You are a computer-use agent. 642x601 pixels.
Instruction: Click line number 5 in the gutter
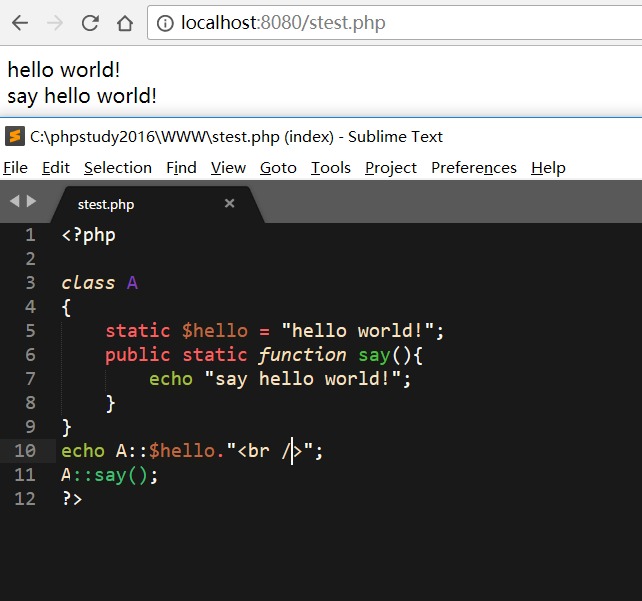(x=30, y=331)
